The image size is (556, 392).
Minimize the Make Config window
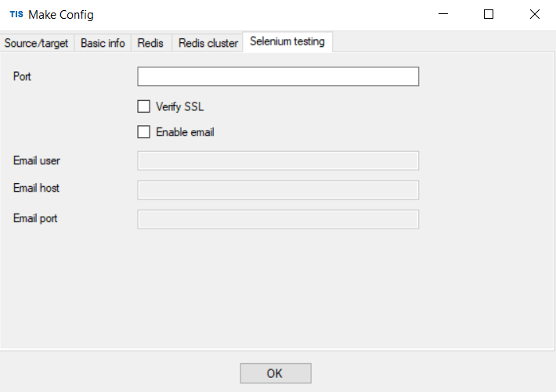coord(443,14)
